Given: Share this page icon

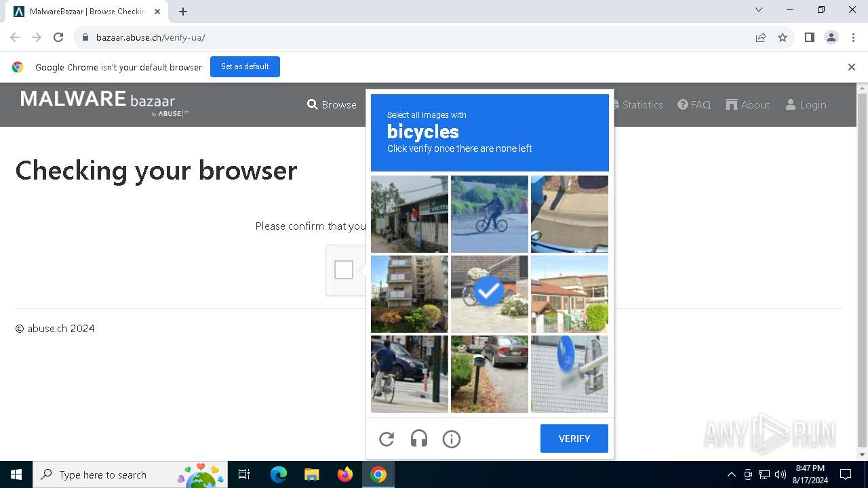Looking at the screenshot, I should pos(761,37).
